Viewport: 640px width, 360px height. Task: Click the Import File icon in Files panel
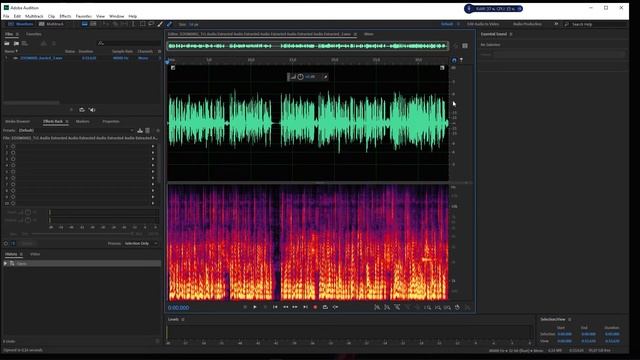pyautogui.click(x=16, y=43)
